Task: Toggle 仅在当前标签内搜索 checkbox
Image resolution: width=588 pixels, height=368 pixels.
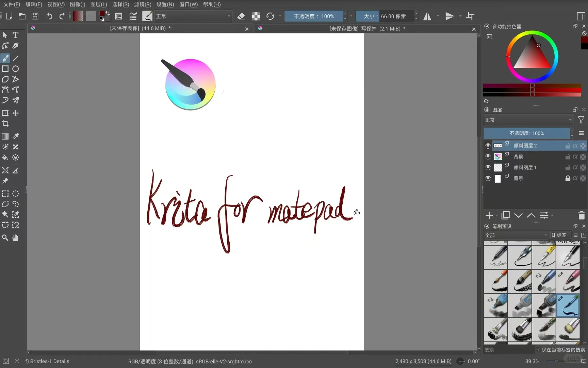Action: (x=538, y=350)
